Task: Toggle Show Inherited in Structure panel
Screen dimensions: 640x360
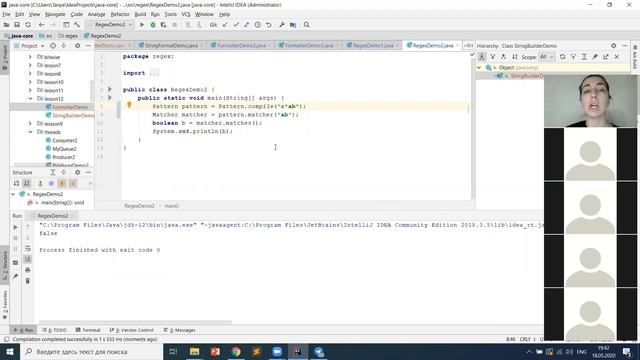Action: click(40, 184)
